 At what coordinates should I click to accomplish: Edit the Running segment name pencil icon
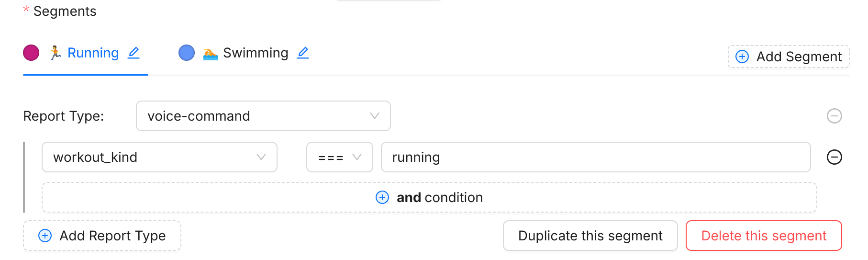134,53
